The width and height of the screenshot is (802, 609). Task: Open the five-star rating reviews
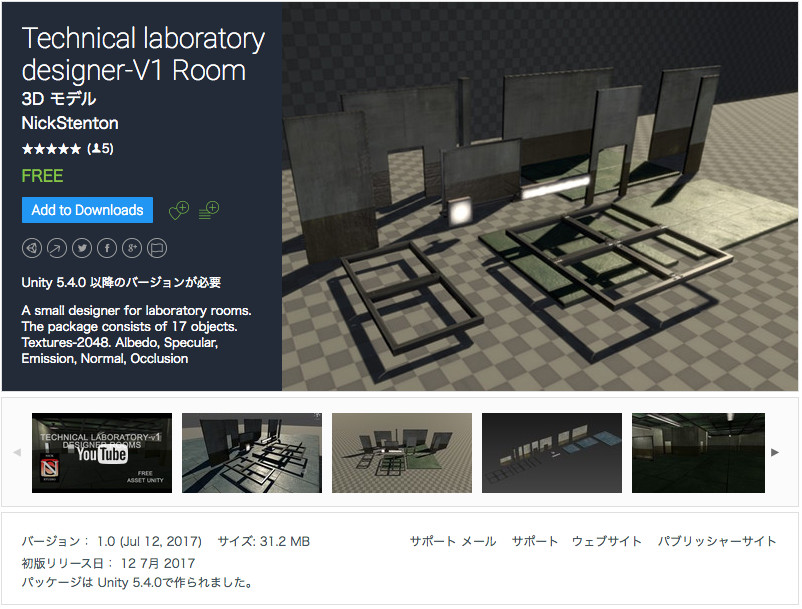tap(68, 149)
